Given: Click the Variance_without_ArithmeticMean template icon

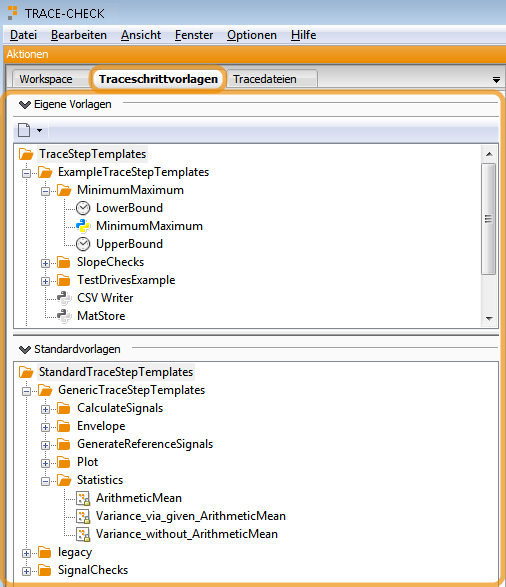Looking at the screenshot, I should point(83,534).
